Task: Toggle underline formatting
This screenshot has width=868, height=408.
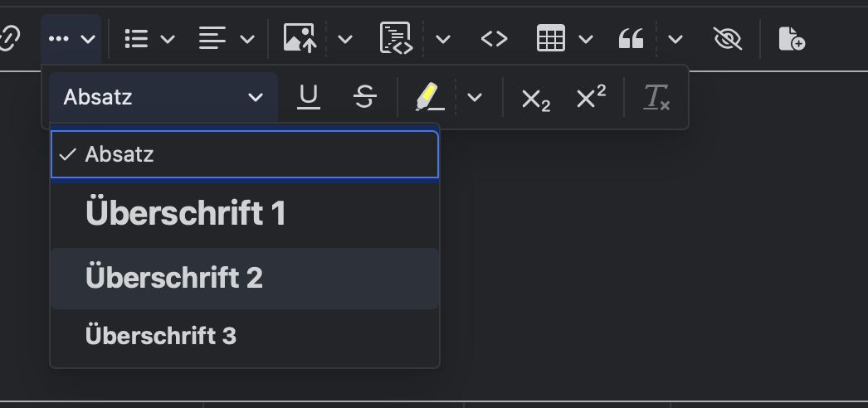Action: (x=309, y=98)
